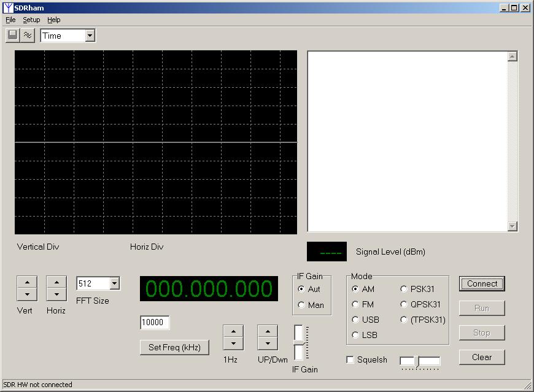Click the Horiz down arrow
Screen dimensions: 534x392
click(56, 295)
